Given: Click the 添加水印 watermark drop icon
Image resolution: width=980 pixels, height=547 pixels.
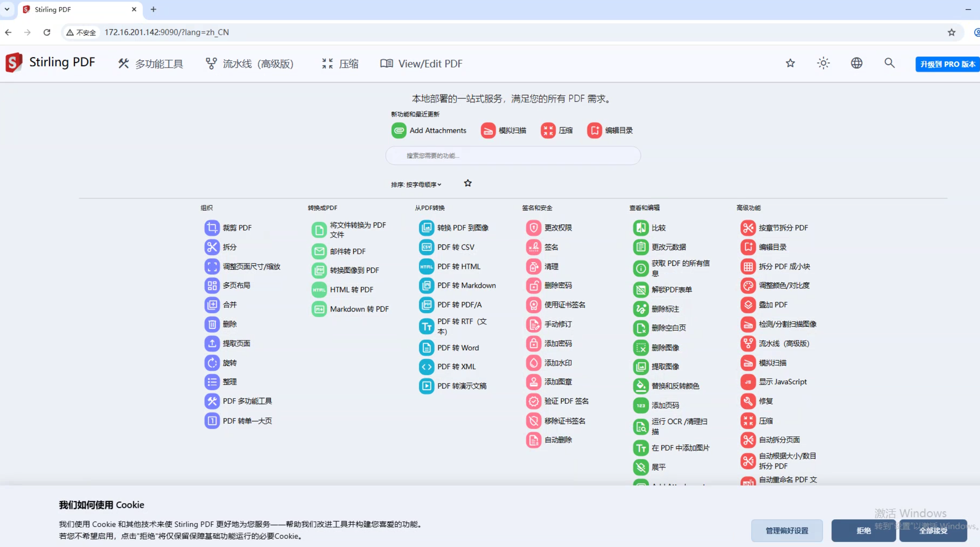Looking at the screenshot, I should 534,363.
